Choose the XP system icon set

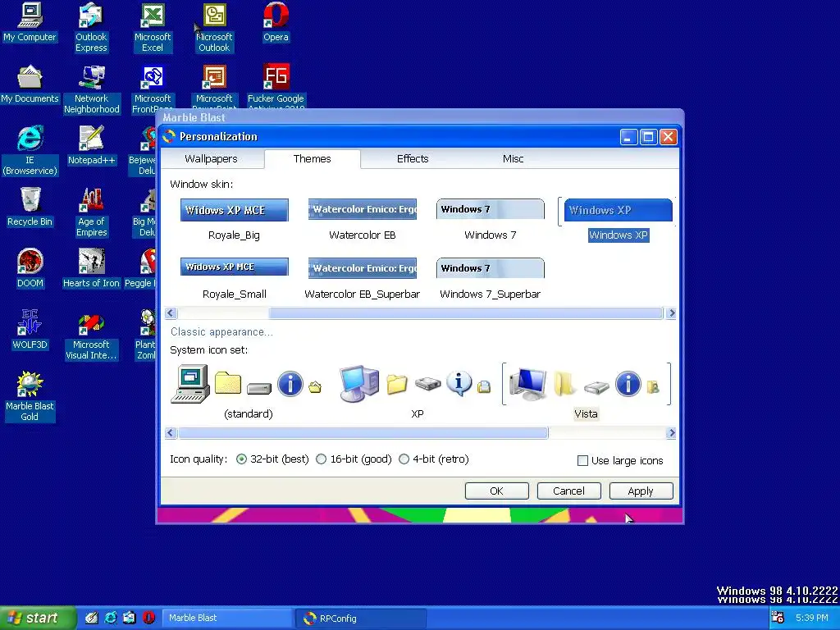click(417, 392)
